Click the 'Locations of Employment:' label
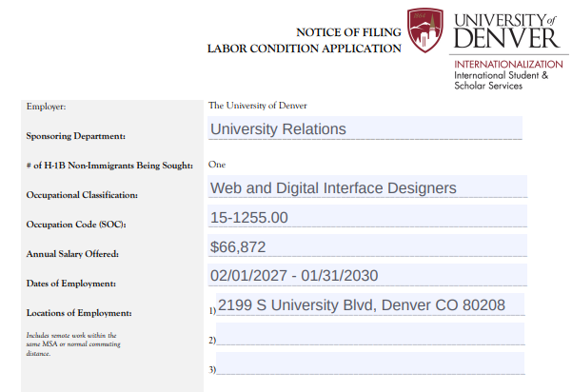Viewport: 572px width, 392px height. (79, 313)
